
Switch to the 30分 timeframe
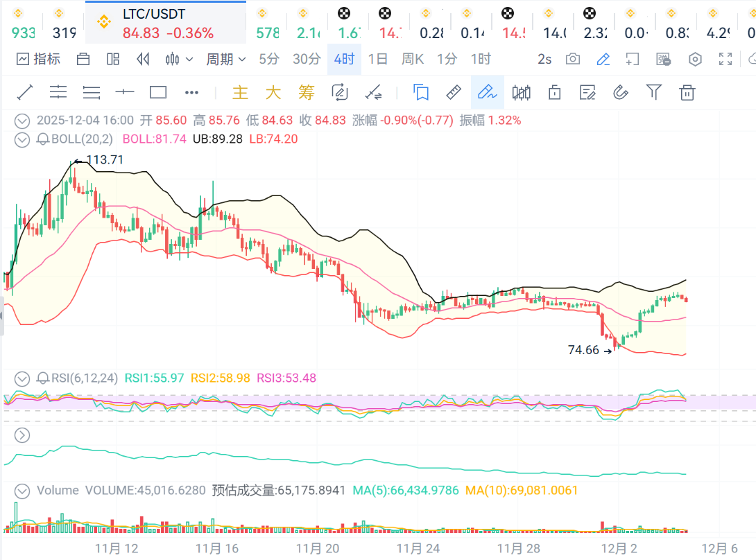[x=307, y=59]
